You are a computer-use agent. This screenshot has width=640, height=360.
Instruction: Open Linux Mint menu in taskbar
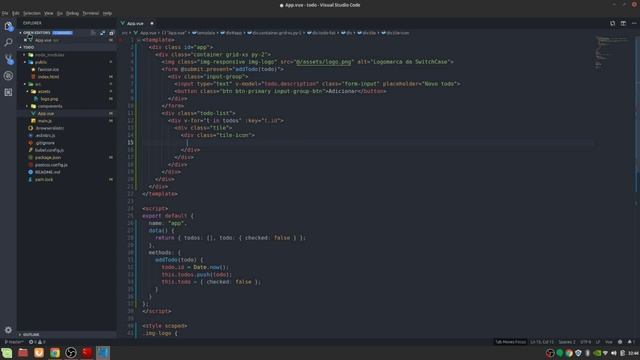[x=7, y=353]
